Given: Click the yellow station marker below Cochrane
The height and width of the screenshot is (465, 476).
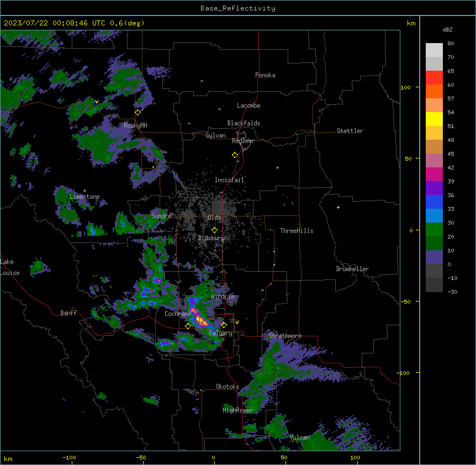Looking at the screenshot, I should [188, 326].
